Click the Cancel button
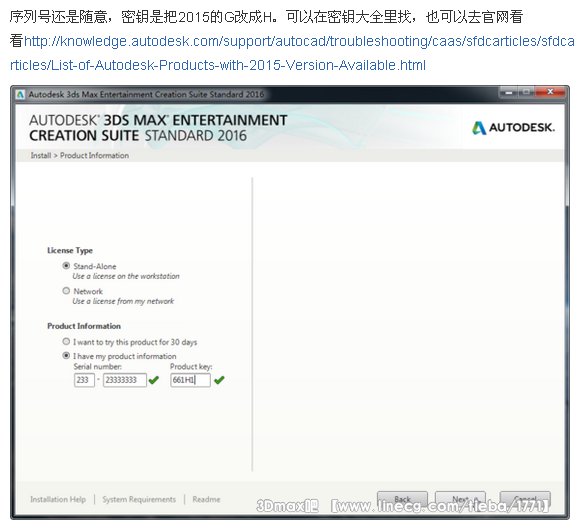The height and width of the screenshot is (523, 578). tap(525, 499)
